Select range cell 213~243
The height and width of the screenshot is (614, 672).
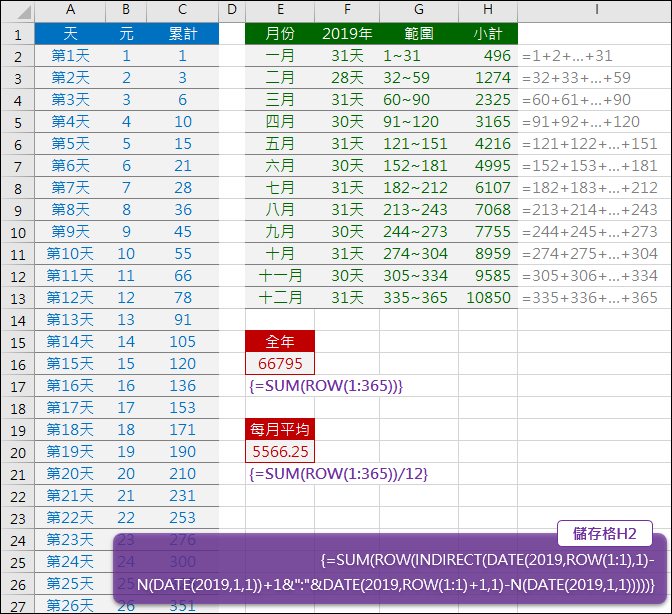(x=419, y=210)
